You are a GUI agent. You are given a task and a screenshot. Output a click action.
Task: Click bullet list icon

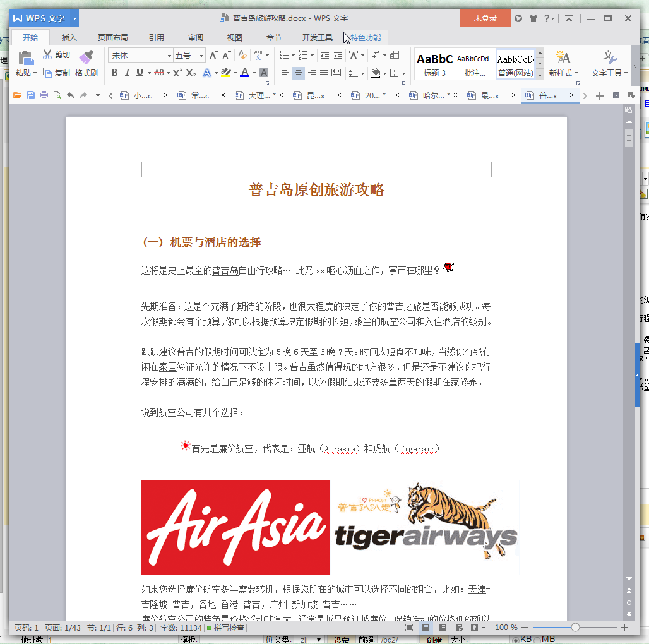284,55
